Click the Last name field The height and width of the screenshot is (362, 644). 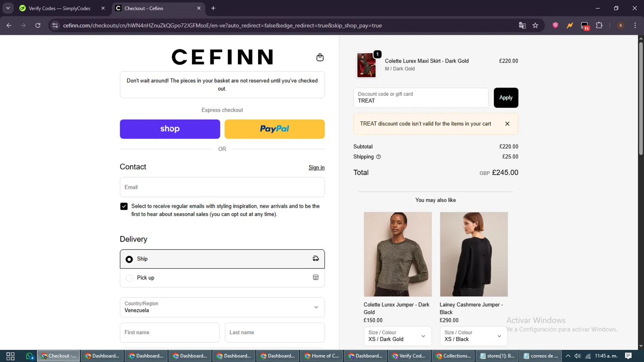275,332
